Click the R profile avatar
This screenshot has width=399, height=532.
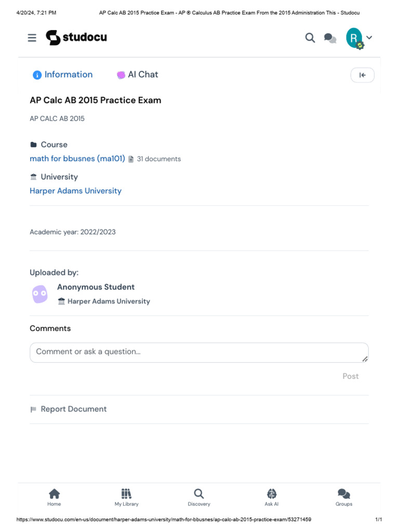click(x=354, y=38)
